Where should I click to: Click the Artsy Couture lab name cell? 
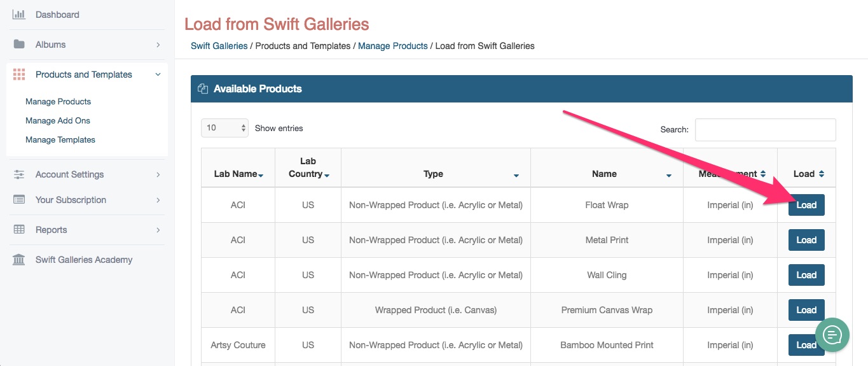[x=238, y=345]
